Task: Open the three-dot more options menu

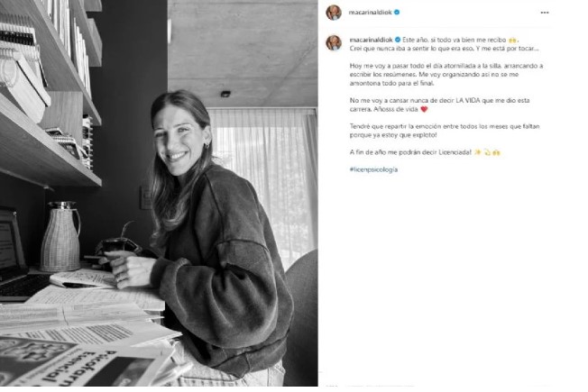Action: [545, 13]
